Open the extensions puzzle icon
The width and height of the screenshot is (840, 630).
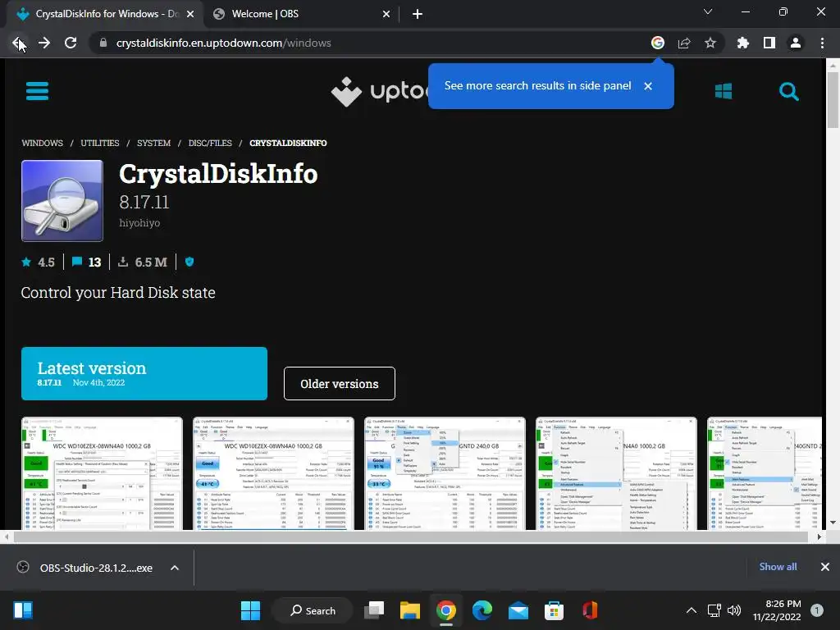[x=743, y=43]
